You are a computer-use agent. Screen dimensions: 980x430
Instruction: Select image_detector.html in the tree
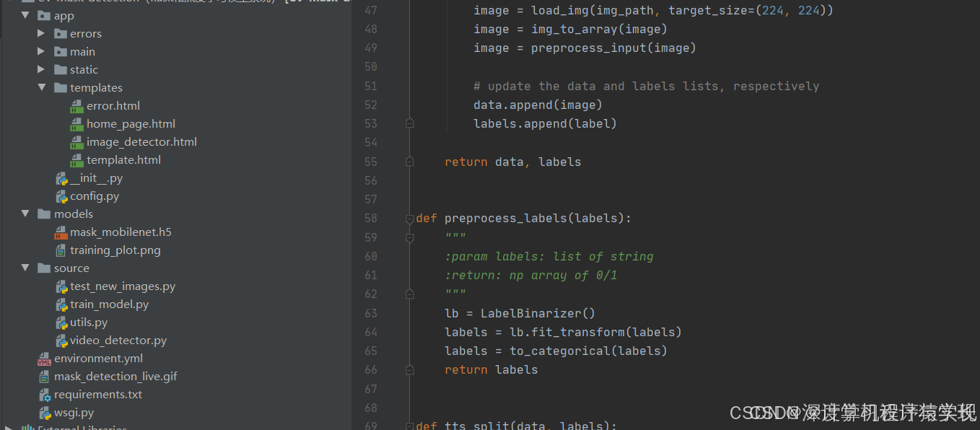coord(142,142)
